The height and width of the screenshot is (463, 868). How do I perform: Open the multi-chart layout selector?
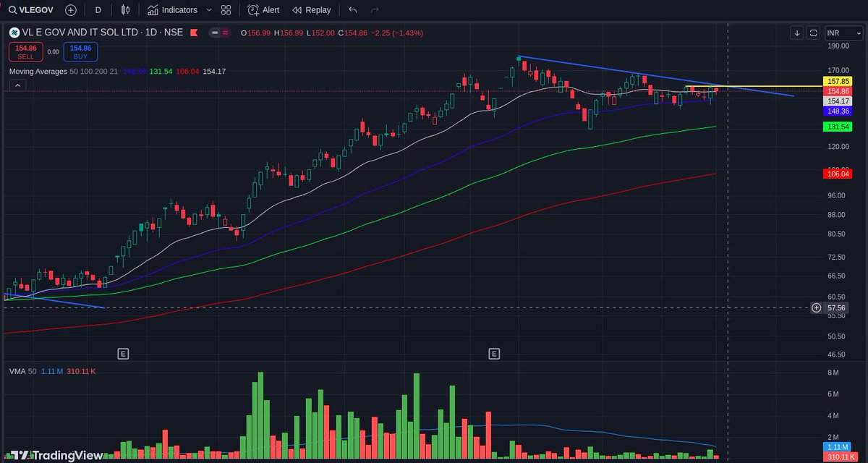226,9
